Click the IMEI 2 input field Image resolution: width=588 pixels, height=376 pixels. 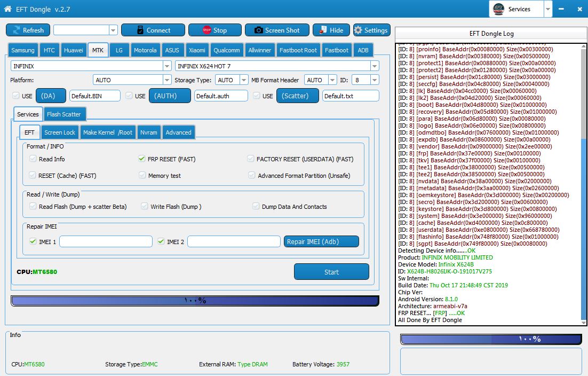coord(234,241)
